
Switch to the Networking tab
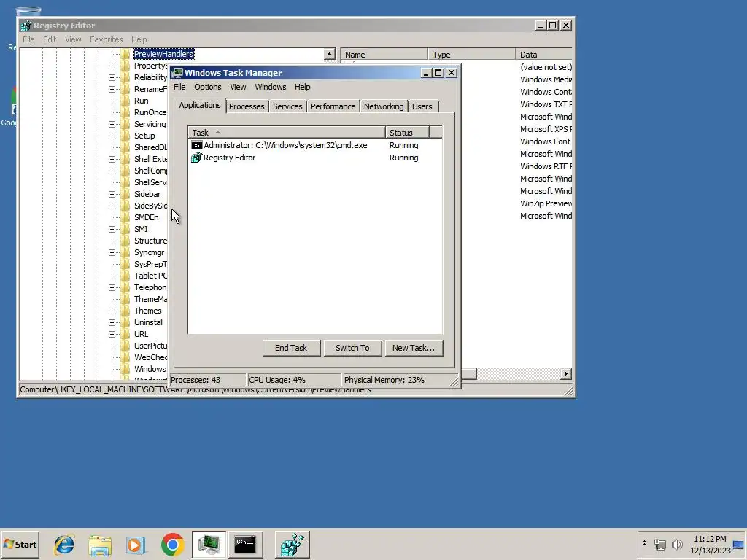tap(384, 106)
